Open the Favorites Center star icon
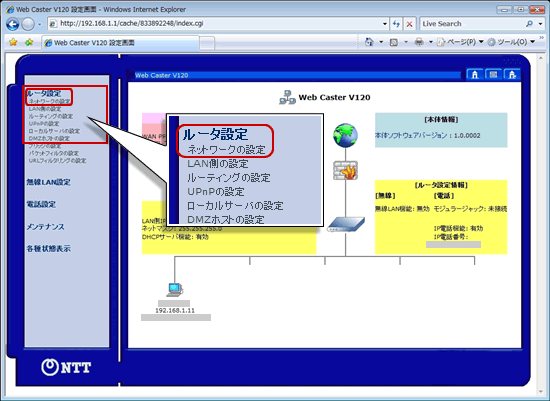Viewport: 550px width, 401px height. [13, 42]
